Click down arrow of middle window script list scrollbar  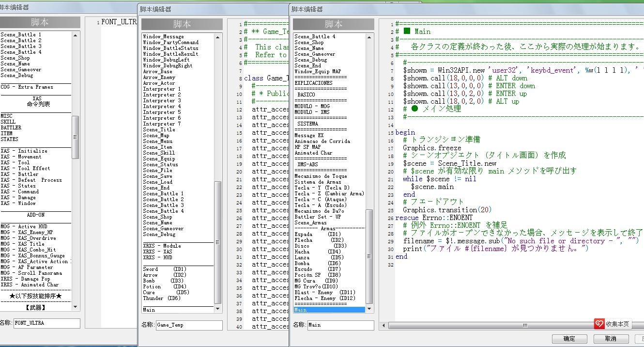click(x=217, y=309)
